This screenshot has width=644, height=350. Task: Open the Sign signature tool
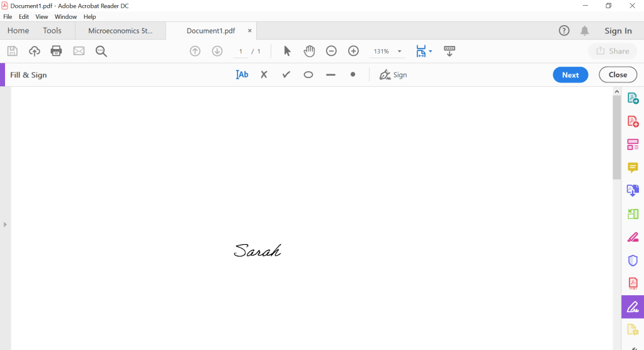click(x=393, y=75)
